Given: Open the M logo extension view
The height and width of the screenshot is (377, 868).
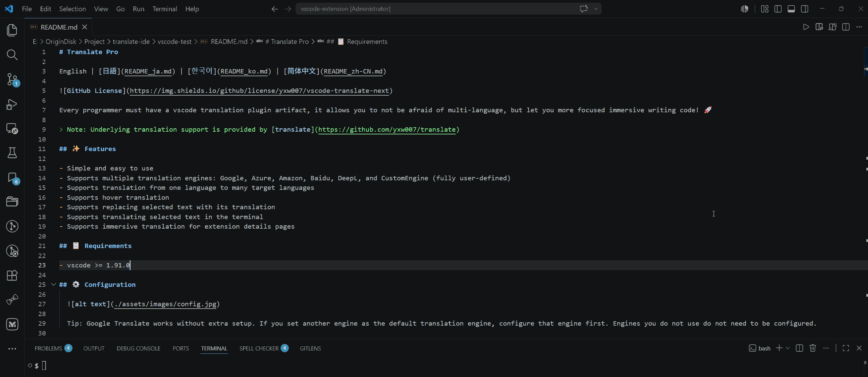Looking at the screenshot, I should pyautogui.click(x=12, y=324).
